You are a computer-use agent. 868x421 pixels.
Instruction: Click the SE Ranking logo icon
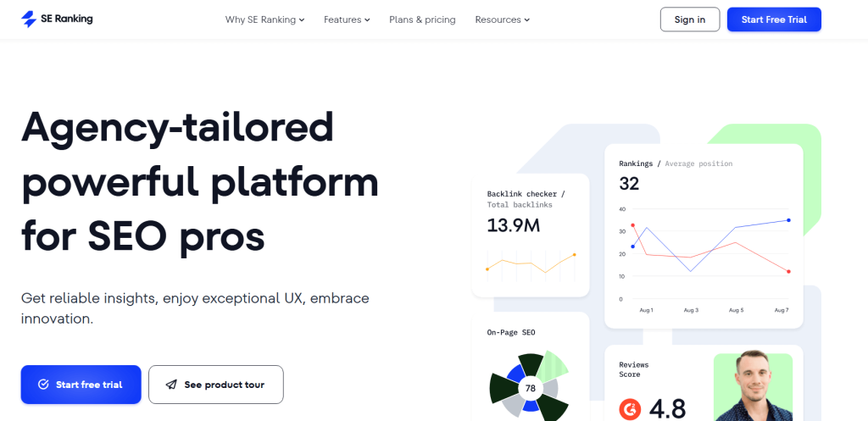(x=30, y=19)
